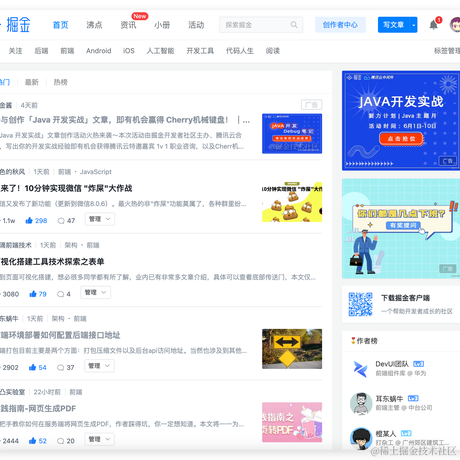Open 管理 dropdown on 炸屎大作战 article
This screenshot has height=460, width=460.
click(x=100, y=219)
